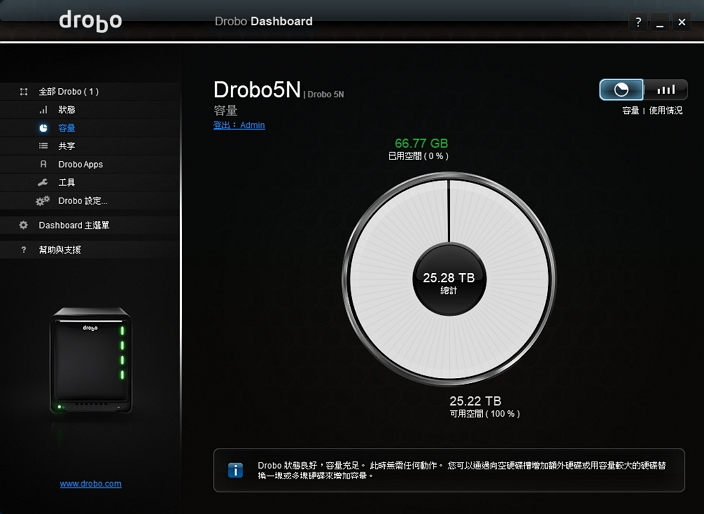Visit www.drobo.com link
Viewport: 704px width, 514px height.
pyautogui.click(x=91, y=483)
